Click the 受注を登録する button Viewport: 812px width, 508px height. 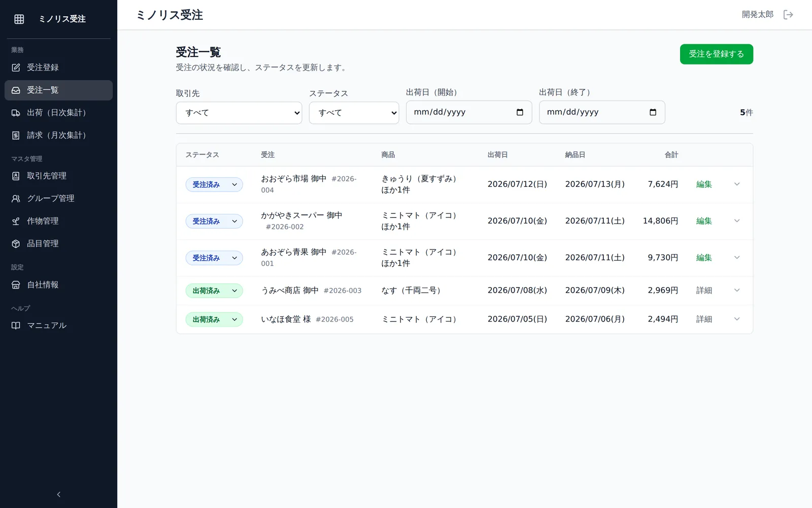[x=716, y=54]
